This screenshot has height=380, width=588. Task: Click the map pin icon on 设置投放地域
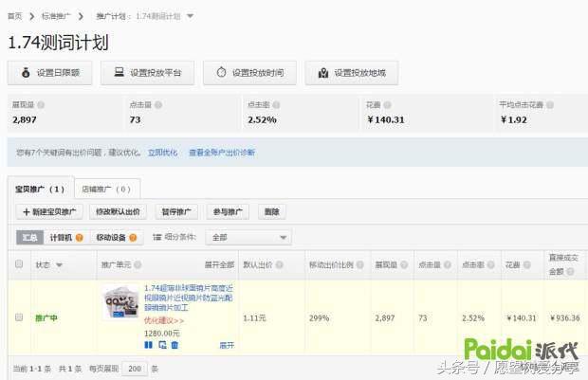[323, 73]
